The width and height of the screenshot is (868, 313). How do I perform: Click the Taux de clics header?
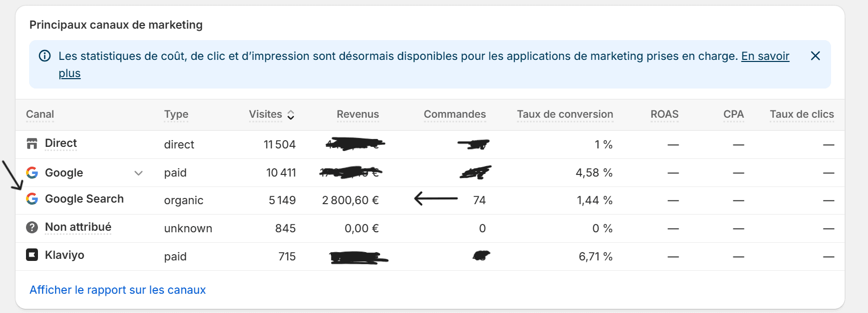[x=801, y=114]
